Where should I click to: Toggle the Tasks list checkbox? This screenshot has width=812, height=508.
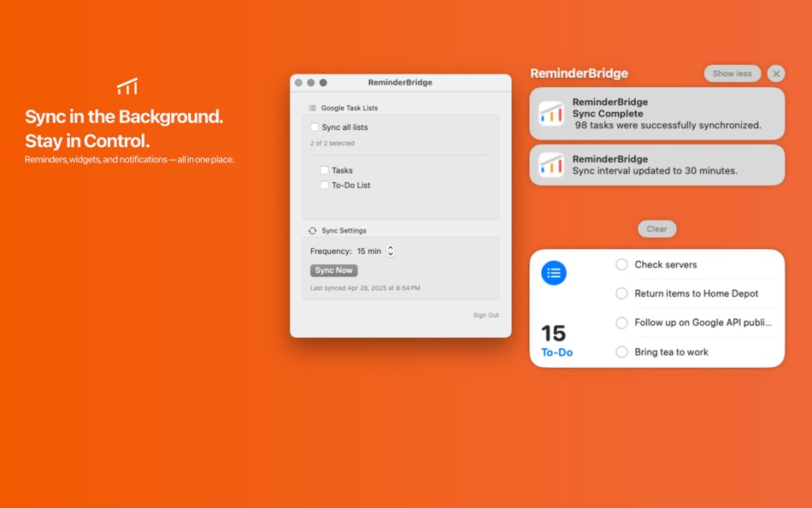click(324, 170)
